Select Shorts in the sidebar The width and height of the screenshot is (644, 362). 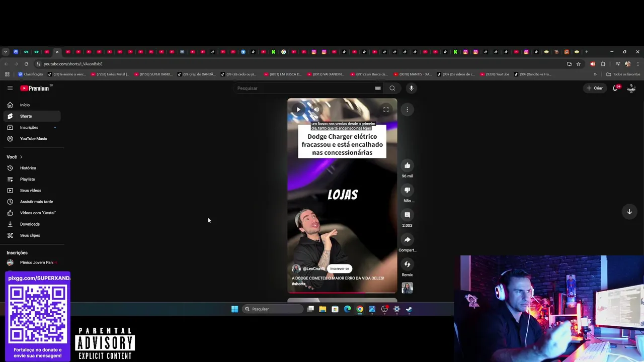(32, 116)
